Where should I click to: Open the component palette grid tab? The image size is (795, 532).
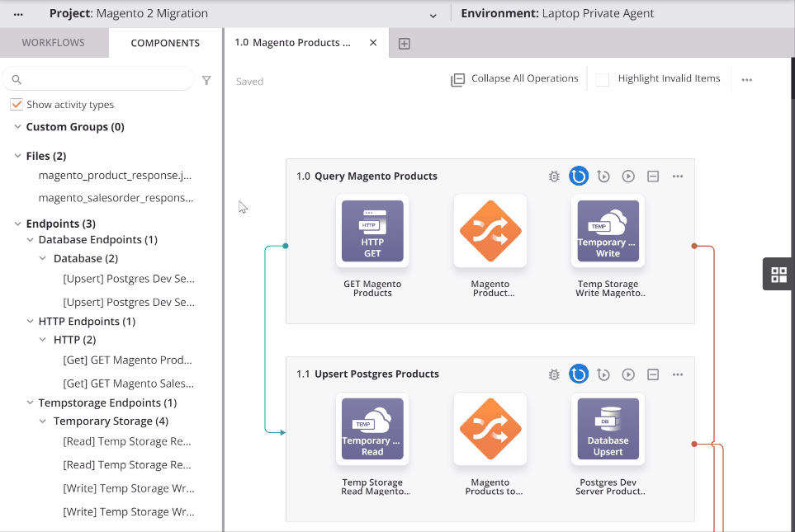[x=778, y=274]
